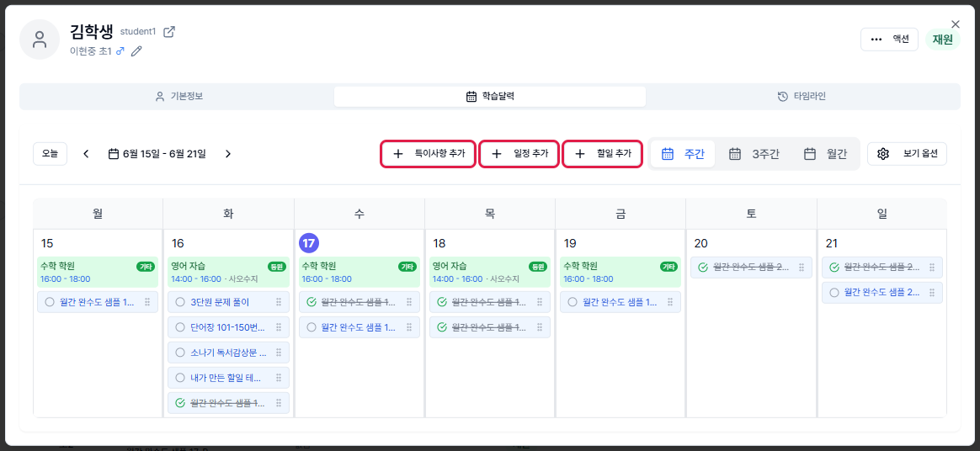Click drag handle of 내가 만든 할일 task
The width and height of the screenshot is (980, 451).
click(278, 377)
